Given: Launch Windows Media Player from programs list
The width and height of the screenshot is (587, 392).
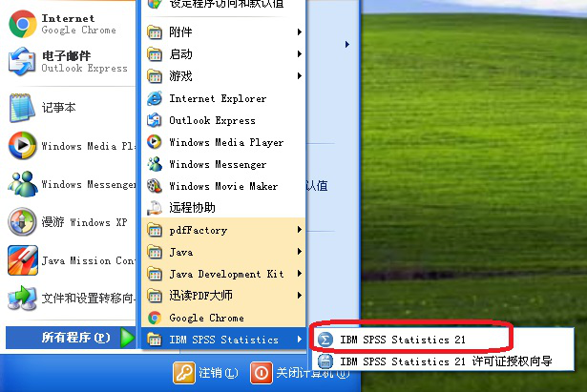Looking at the screenshot, I should pos(223,142).
